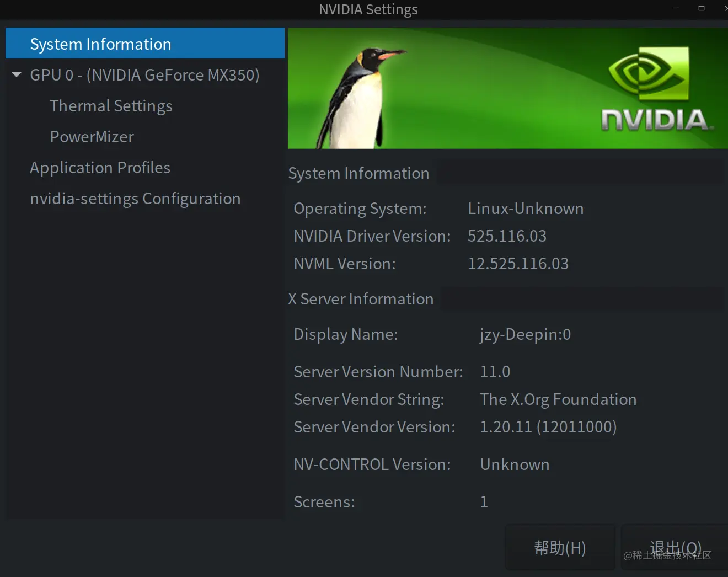Click the NV-CONTROL Version: label

click(x=372, y=464)
